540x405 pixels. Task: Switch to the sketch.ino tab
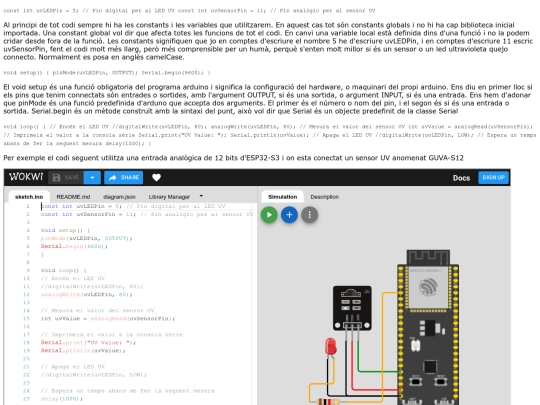pyautogui.click(x=29, y=197)
